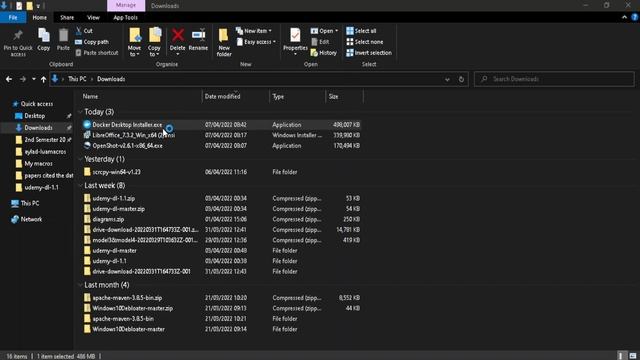The image size is (640, 360).
Task: Collapse the Yesterday (1) group
Action: tap(80, 159)
